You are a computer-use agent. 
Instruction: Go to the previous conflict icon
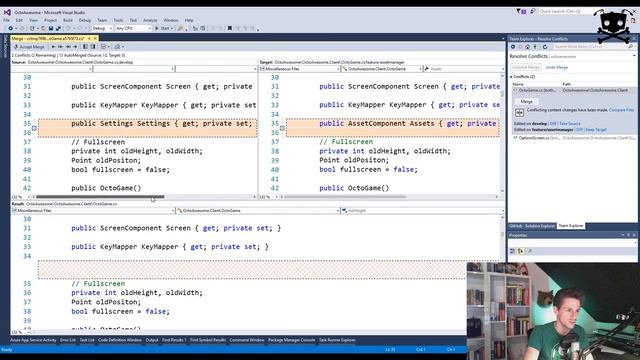(x=60, y=47)
